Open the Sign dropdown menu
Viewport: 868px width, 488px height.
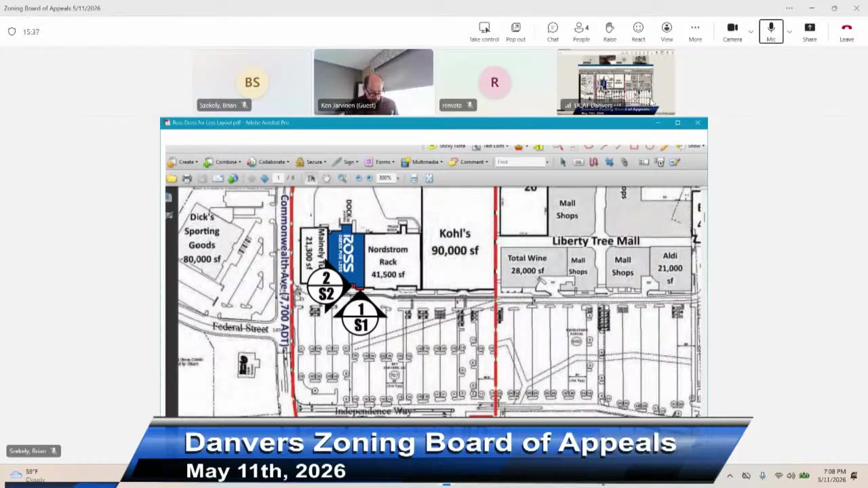[346, 162]
